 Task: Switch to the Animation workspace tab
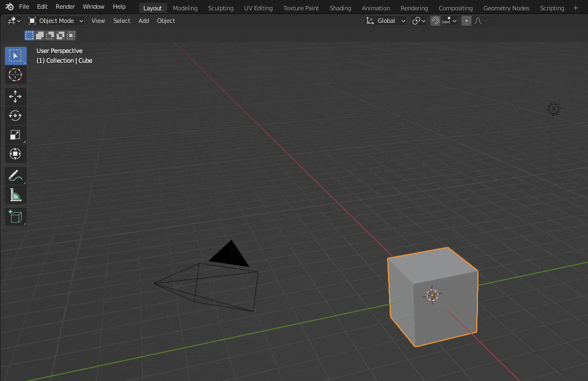pyautogui.click(x=376, y=8)
